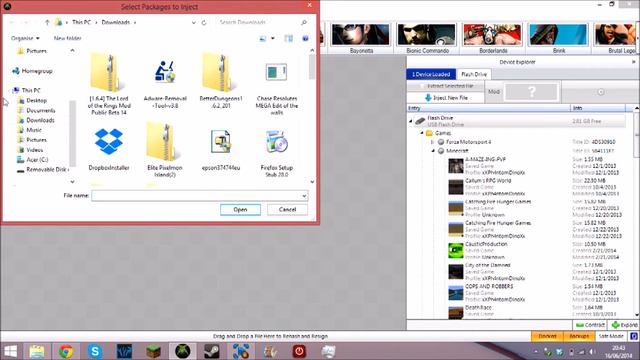The height and width of the screenshot is (360, 640).
Task: Select City of the Damned saved game
Action: 537,271
